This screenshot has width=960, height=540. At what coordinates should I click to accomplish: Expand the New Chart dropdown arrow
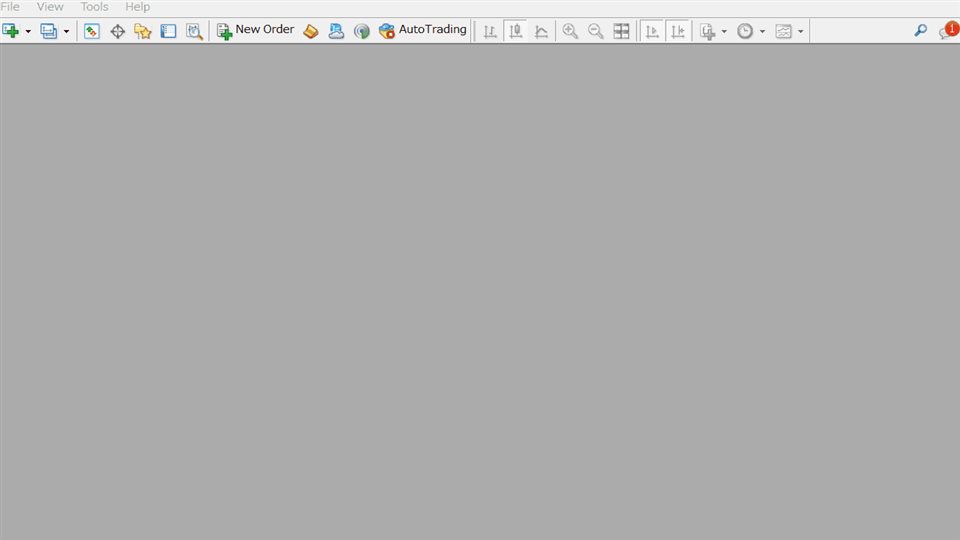pyautogui.click(x=28, y=31)
